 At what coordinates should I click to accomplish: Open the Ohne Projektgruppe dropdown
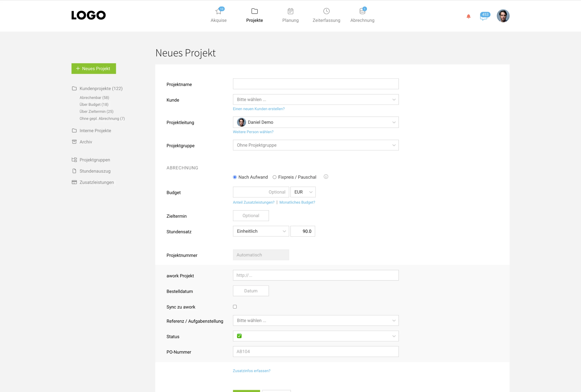(x=316, y=145)
